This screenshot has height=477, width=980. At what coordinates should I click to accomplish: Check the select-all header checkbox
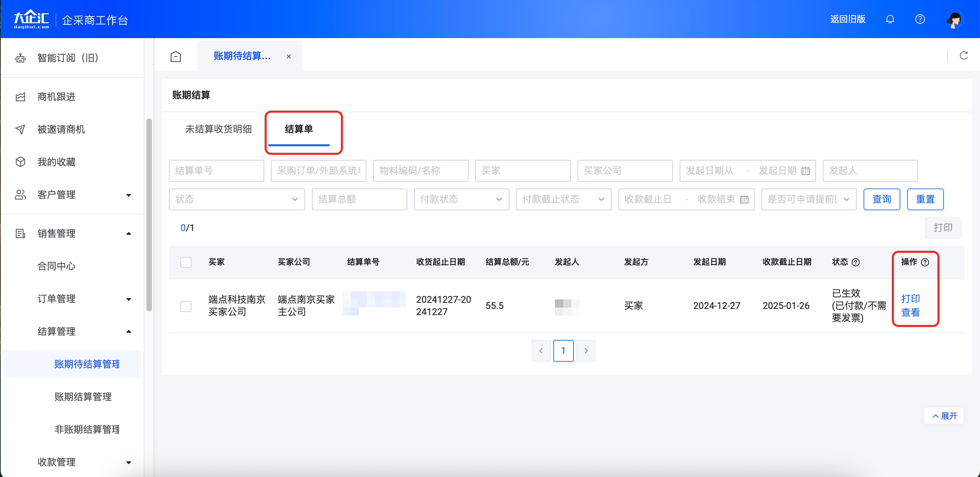pyautogui.click(x=186, y=262)
